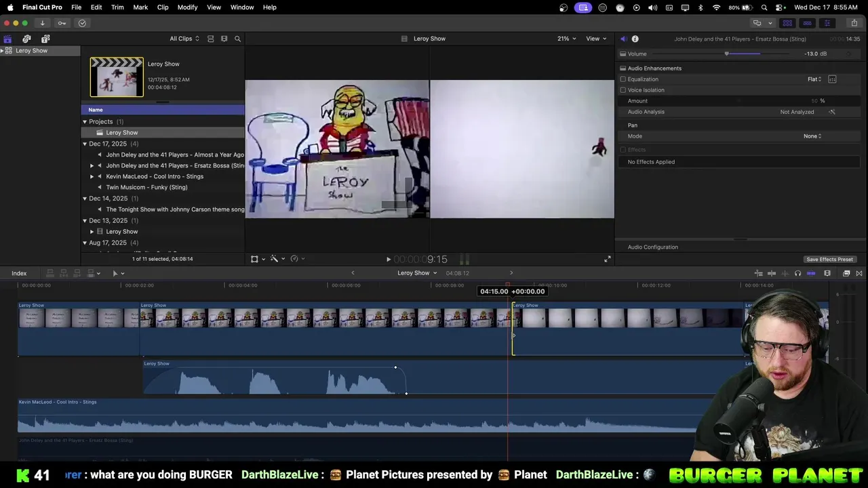Open the Pan Mode None dropdown
Image resolution: width=868 pixels, height=488 pixels.
pos(812,136)
